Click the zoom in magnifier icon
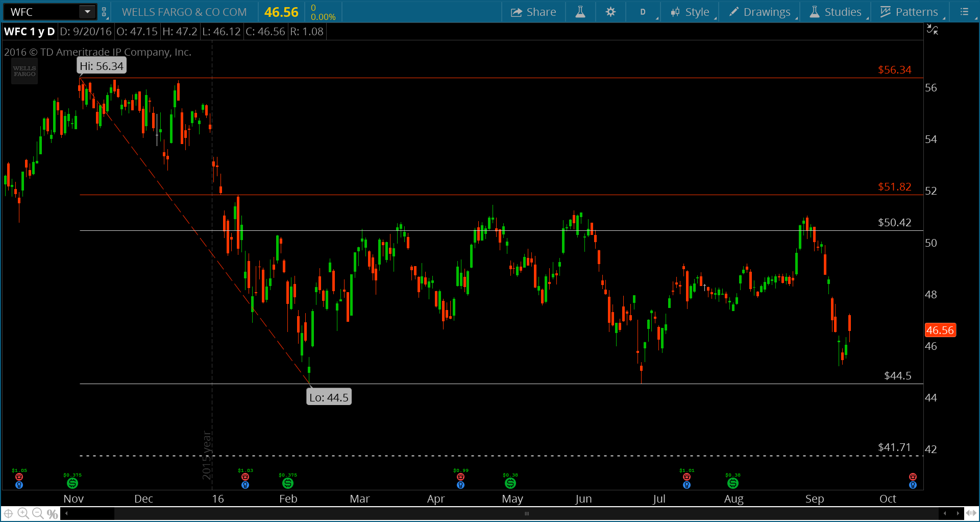 click(x=23, y=513)
